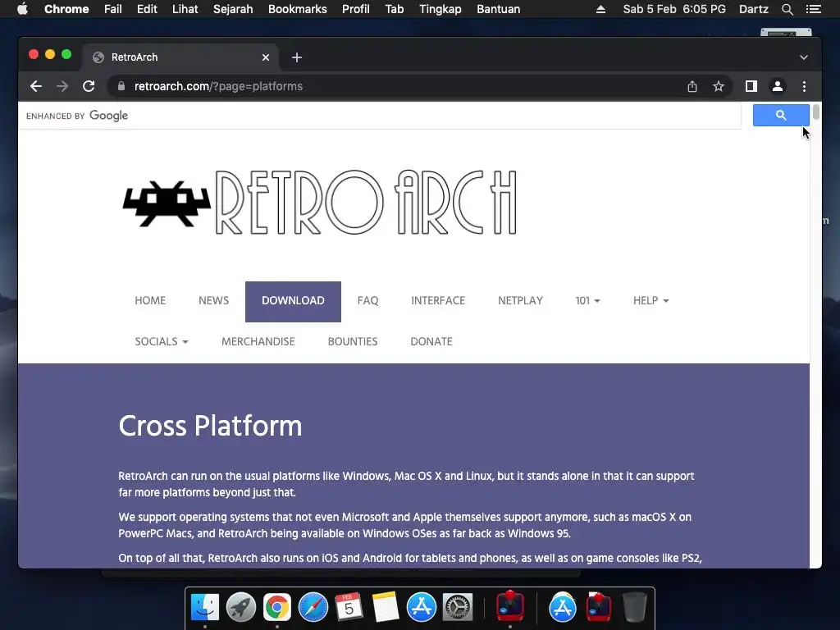Open the INTERFACE nav link

pyautogui.click(x=438, y=301)
